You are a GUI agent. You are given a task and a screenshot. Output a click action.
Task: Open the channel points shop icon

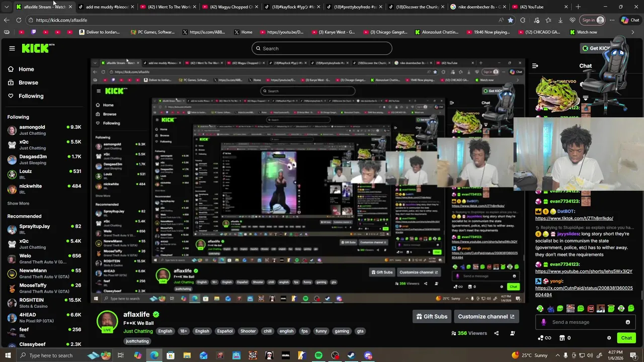pyautogui.click(x=562, y=338)
